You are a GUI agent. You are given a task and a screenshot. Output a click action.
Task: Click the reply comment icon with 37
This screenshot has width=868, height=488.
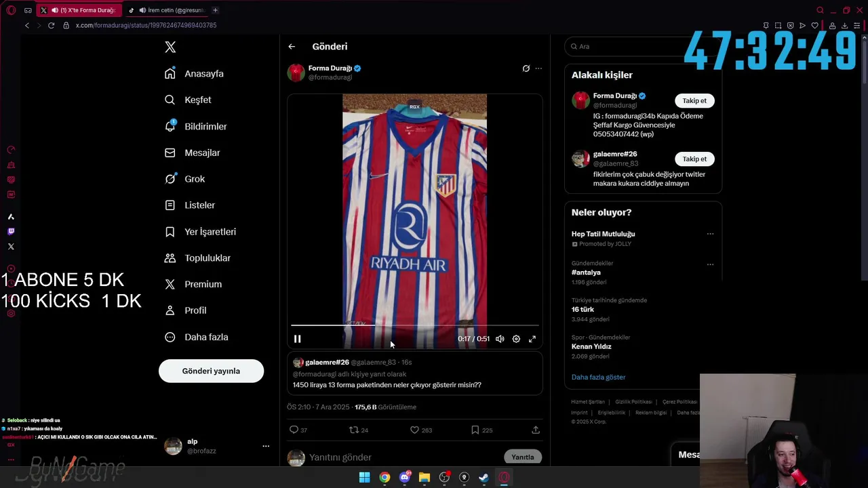298,430
